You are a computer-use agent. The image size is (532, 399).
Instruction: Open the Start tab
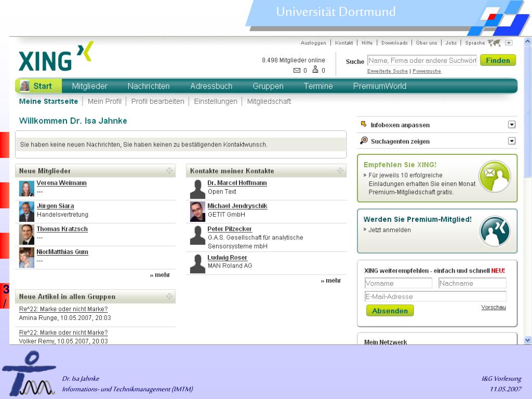(x=38, y=86)
